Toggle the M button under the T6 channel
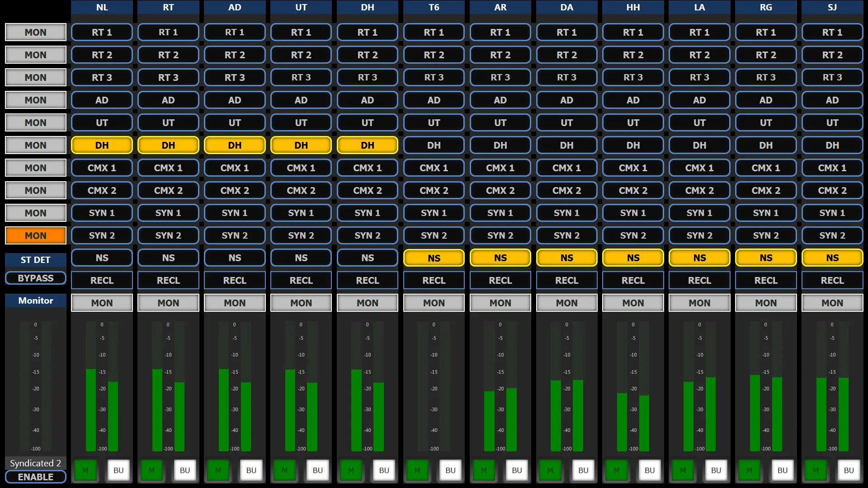Image resolution: width=868 pixels, height=488 pixels. click(417, 470)
